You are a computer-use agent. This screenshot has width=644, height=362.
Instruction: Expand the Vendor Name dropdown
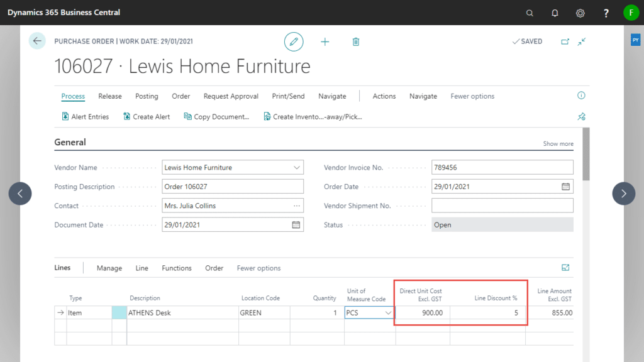(x=297, y=167)
